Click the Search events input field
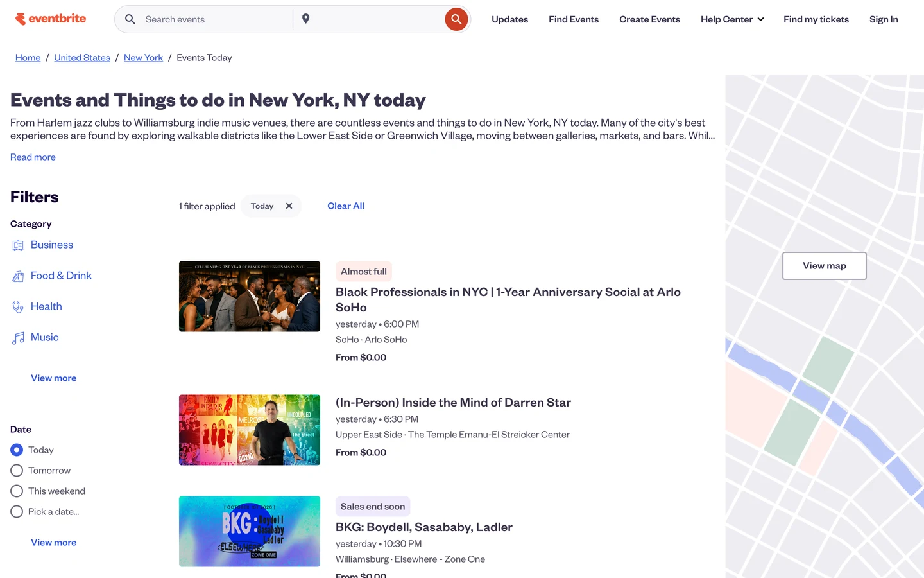Image resolution: width=924 pixels, height=578 pixels. 217,19
